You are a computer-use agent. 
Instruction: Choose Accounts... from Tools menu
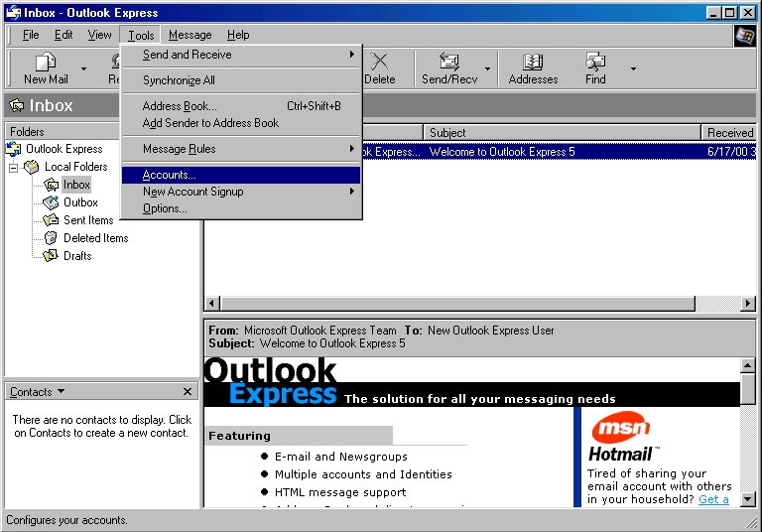[x=241, y=175]
